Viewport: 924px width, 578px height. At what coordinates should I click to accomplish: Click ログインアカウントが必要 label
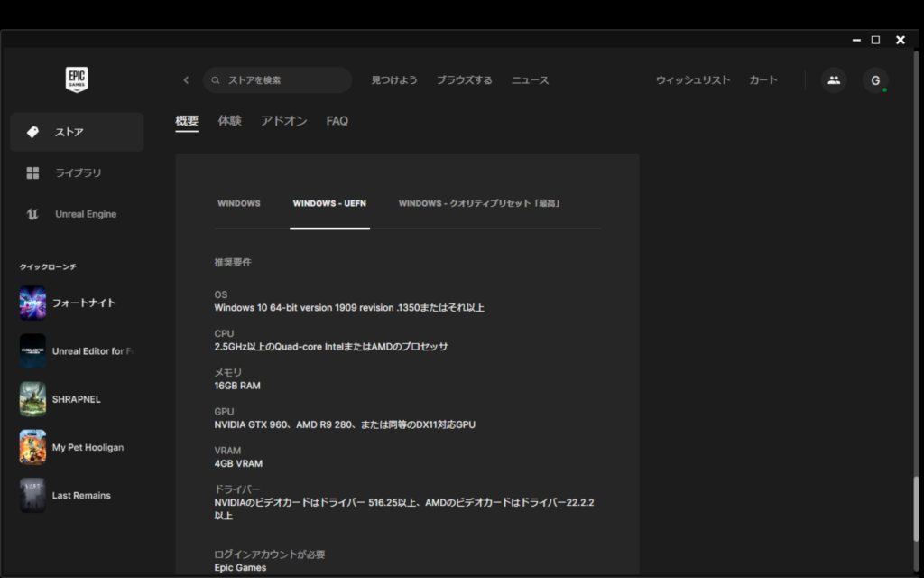tap(270, 555)
